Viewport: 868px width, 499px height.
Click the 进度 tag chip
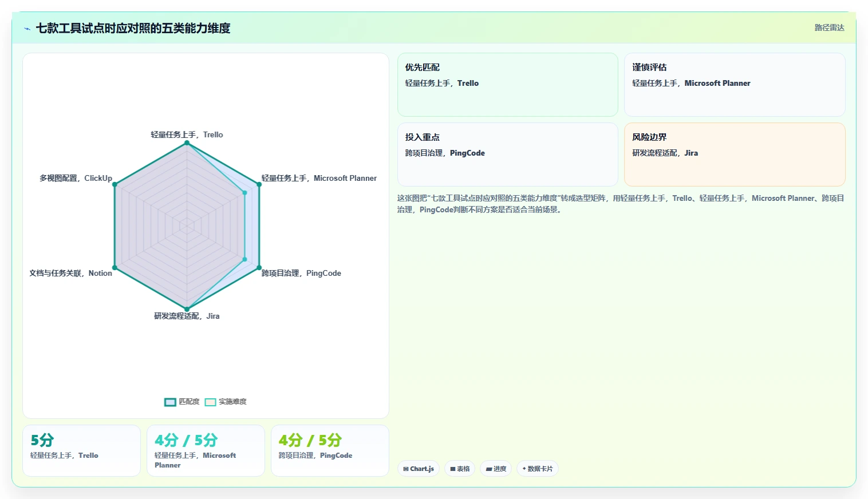496,469
